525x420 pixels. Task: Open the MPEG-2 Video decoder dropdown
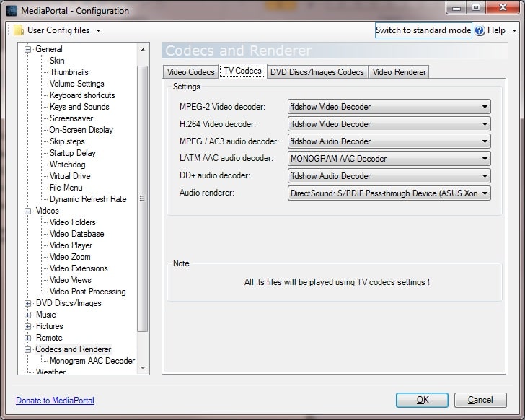coord(389,107)
